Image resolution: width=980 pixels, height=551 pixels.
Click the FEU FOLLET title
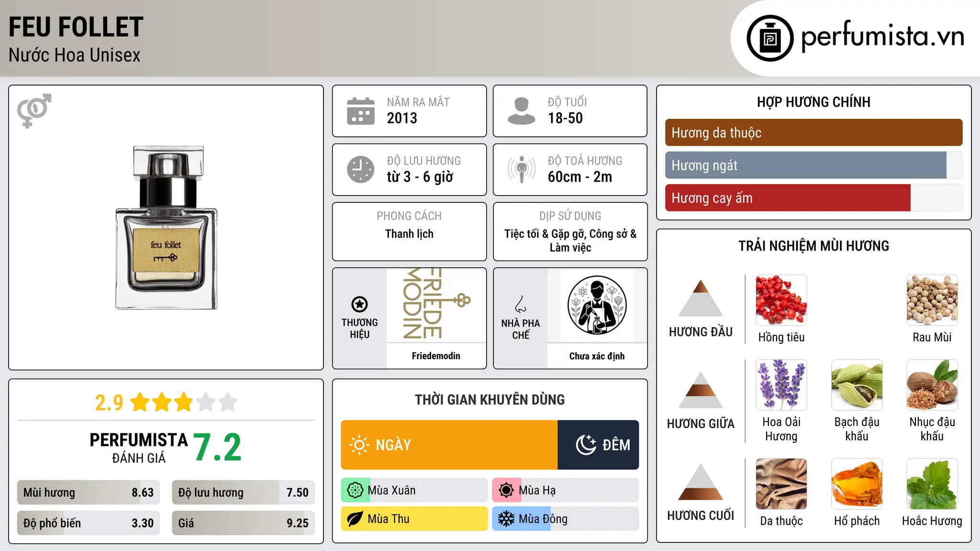point(76,27)
